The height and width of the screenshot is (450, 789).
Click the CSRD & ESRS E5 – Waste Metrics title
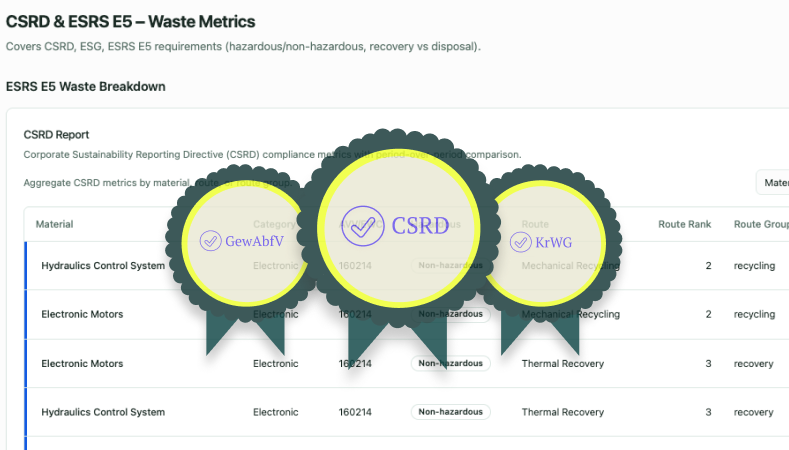(130, 22)
